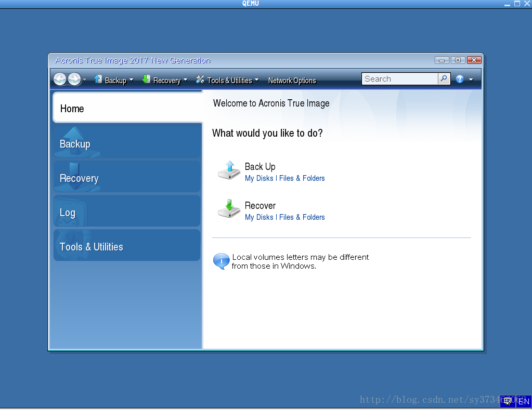Open Files & Folders link under Back Up
Viewport: 532px width, 410px height.
(x=302, y=178)
